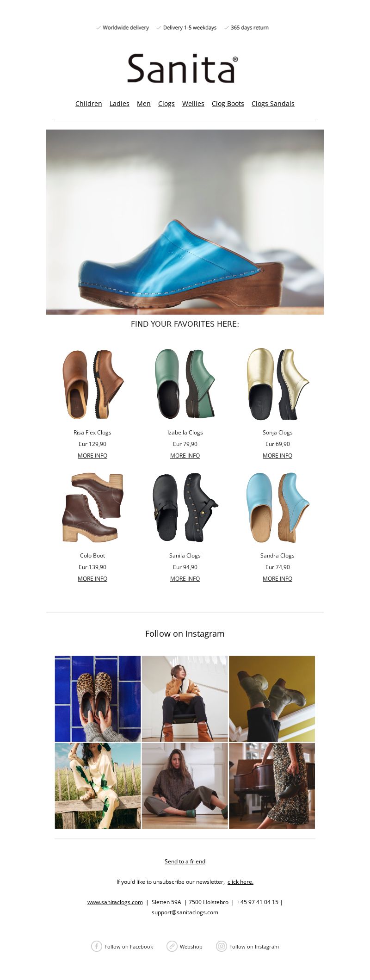Visit the www.sanitaclogs.com link

(115, 902)
